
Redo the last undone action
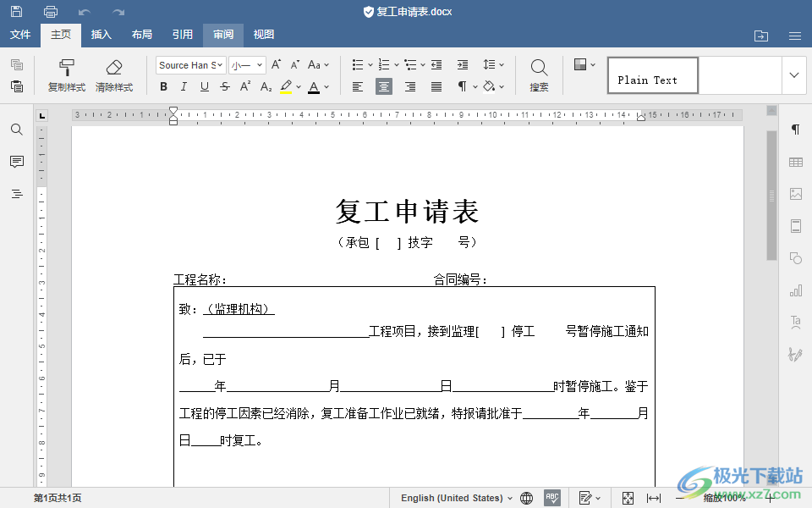click(x=118, y=12)
